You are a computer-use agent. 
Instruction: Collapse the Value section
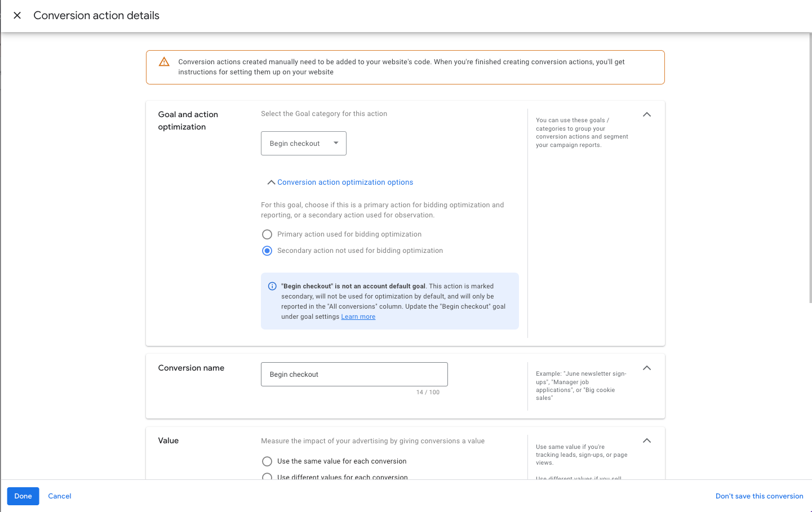pyautogui.click(x=647, y=440)
